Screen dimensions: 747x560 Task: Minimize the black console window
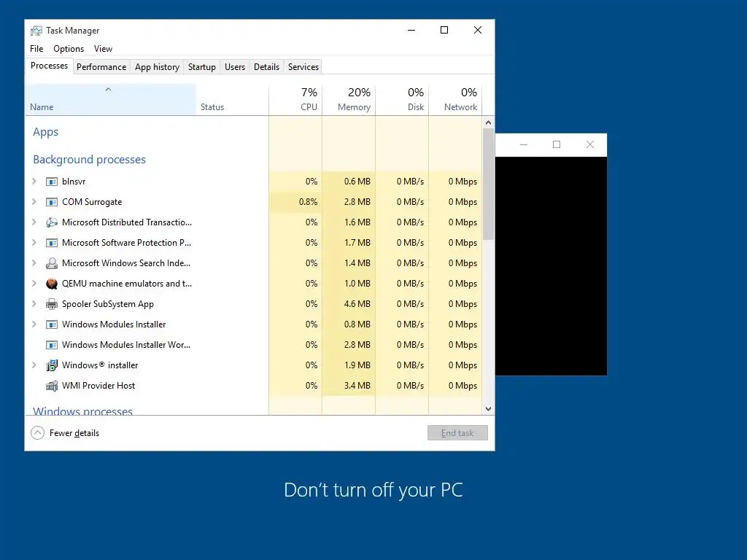(524, 145)
